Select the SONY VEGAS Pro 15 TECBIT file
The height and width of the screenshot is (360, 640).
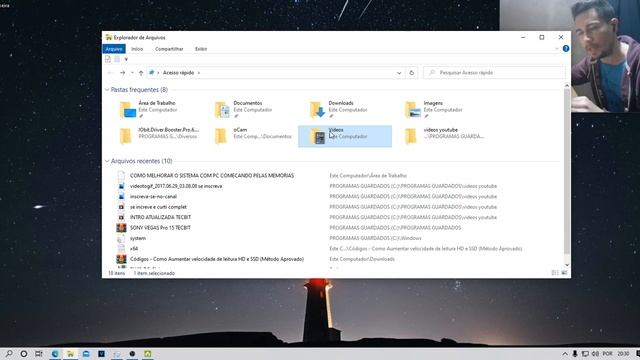point(160,228)
